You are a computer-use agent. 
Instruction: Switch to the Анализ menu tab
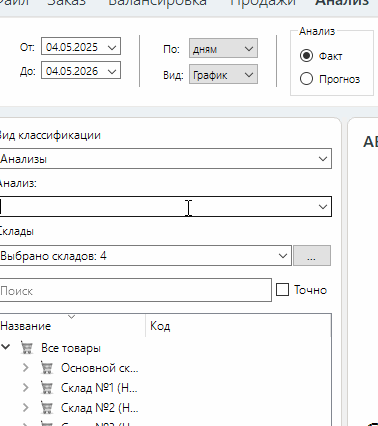(342, 3)
